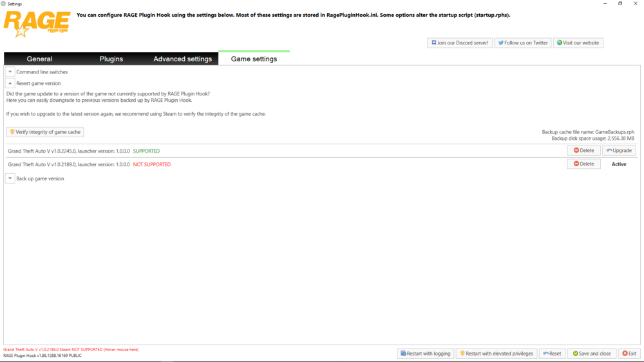Click the RAGE Plugin Hook version text

pos(43,356)
